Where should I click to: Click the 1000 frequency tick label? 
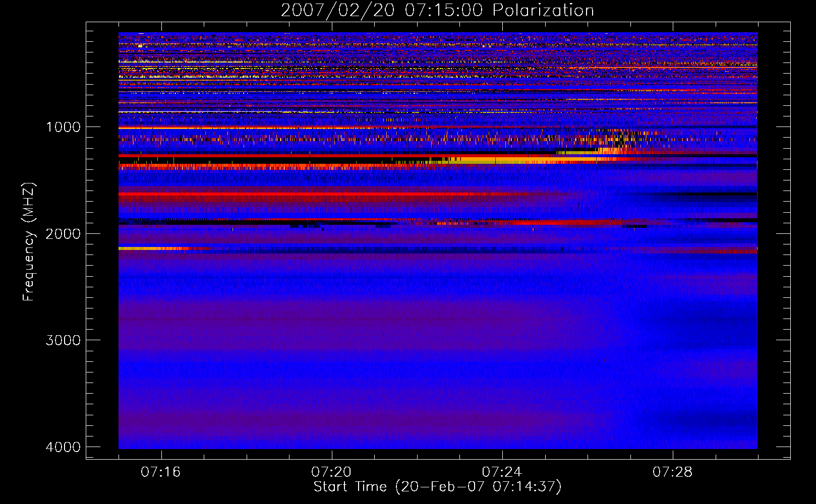click(x=63, y=127)
